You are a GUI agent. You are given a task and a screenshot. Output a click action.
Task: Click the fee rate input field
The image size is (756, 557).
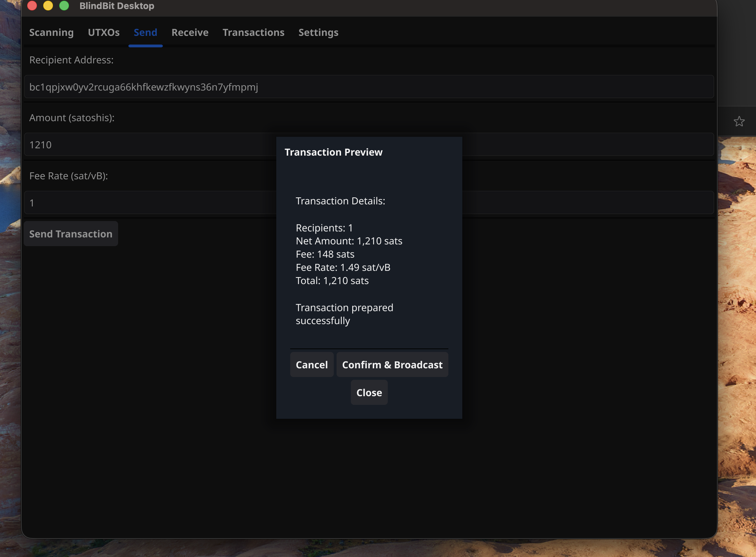[139, 202]
